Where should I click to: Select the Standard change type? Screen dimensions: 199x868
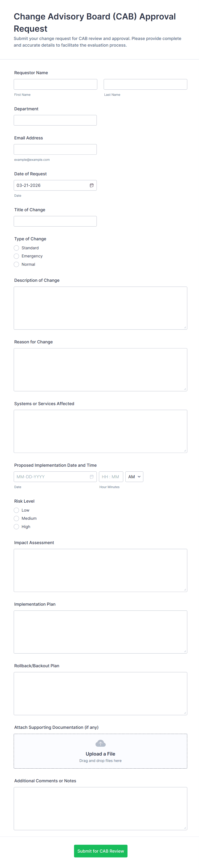(x=16, y=248)
